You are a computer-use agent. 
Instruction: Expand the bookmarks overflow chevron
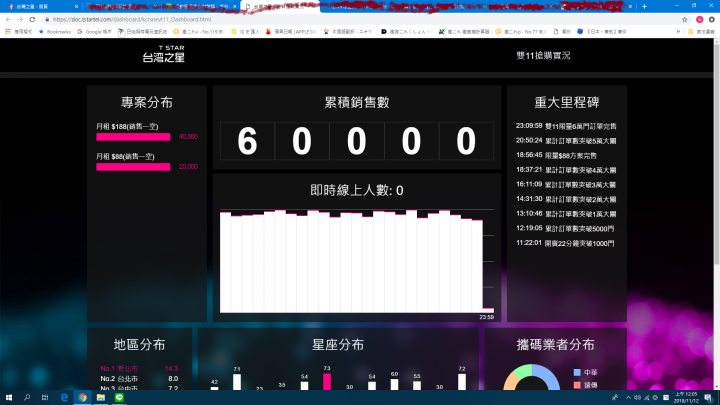click(x=678, y=32)
